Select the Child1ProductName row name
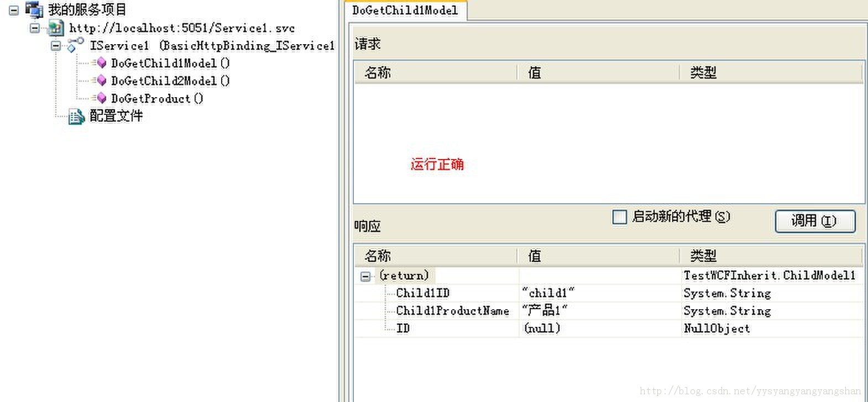868x402 pixels. tap(453, 310)
